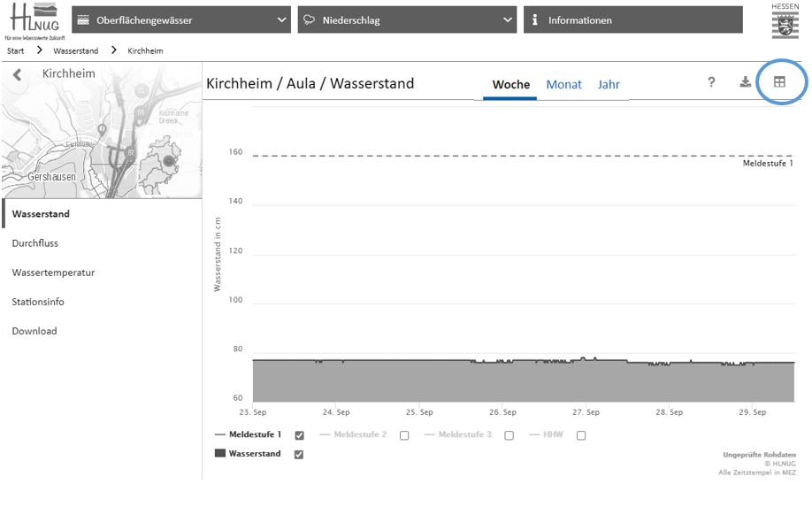Click the HLNUG logo
812x507 pixels.
[x=34, y=20]
